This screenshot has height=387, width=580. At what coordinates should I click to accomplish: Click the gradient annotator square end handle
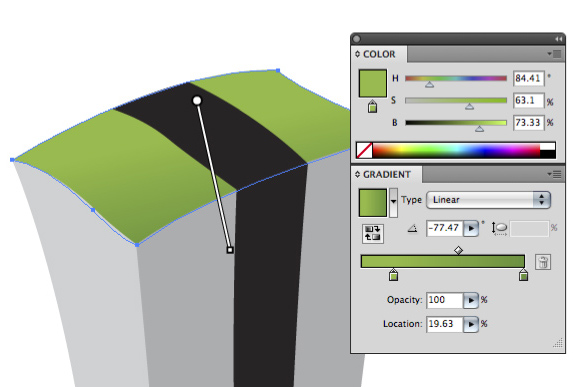pos(230,250)
